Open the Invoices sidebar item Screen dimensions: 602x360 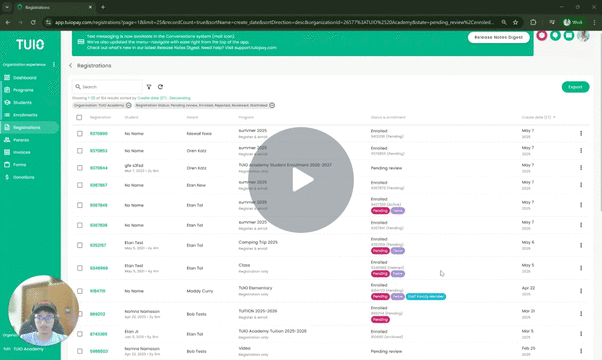(22, 152)
